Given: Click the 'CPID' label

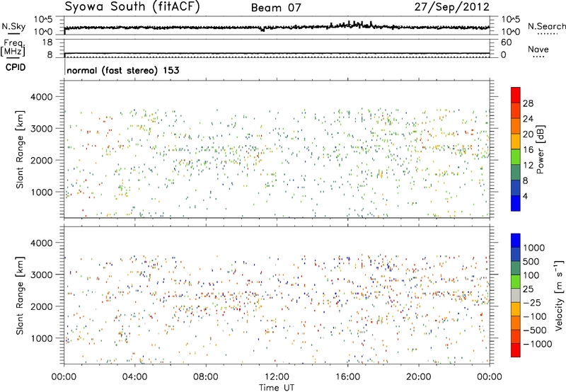Looking at the screenshot, I should coord(16,67).
